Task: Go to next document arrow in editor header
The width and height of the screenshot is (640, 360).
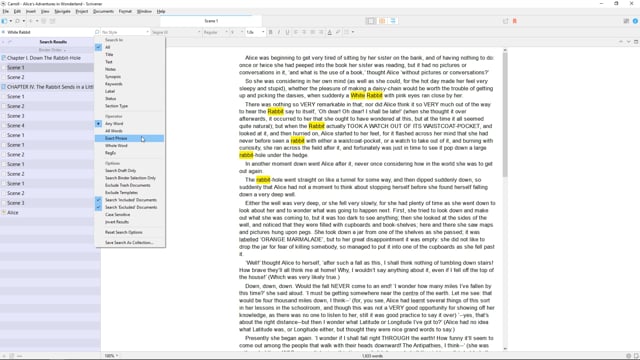Action: click(629, 42)
